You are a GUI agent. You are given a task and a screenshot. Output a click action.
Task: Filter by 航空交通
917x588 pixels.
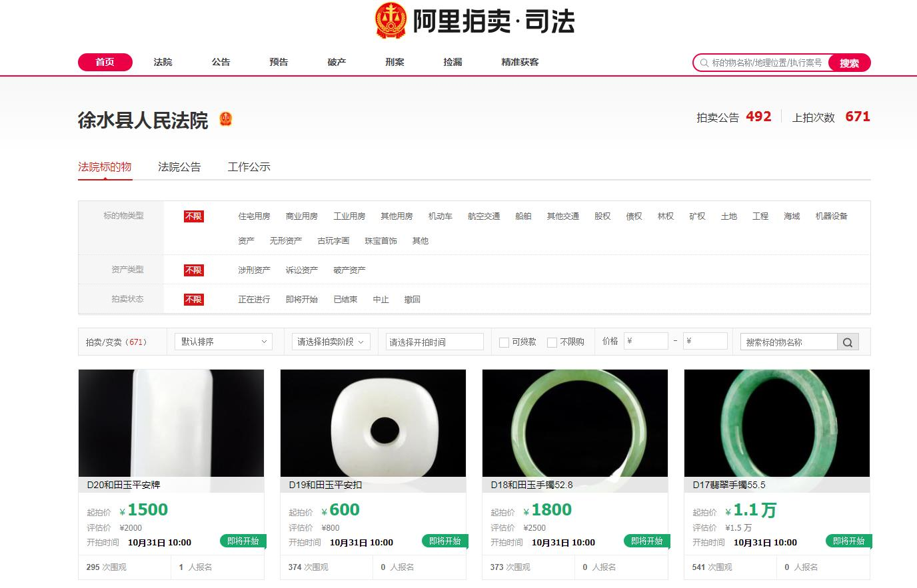[x=484, y=216]
